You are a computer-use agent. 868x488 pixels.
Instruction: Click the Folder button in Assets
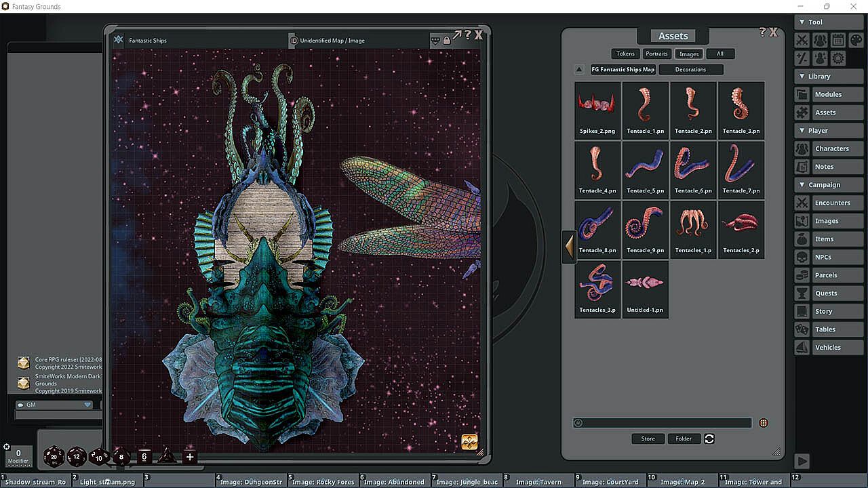[x=684, y=439]
